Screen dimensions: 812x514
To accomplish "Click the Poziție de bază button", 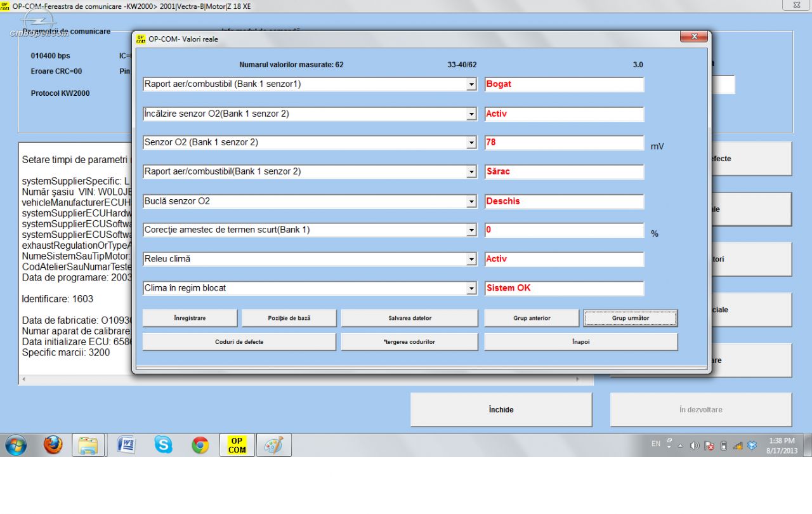I will tap(289, 318).
